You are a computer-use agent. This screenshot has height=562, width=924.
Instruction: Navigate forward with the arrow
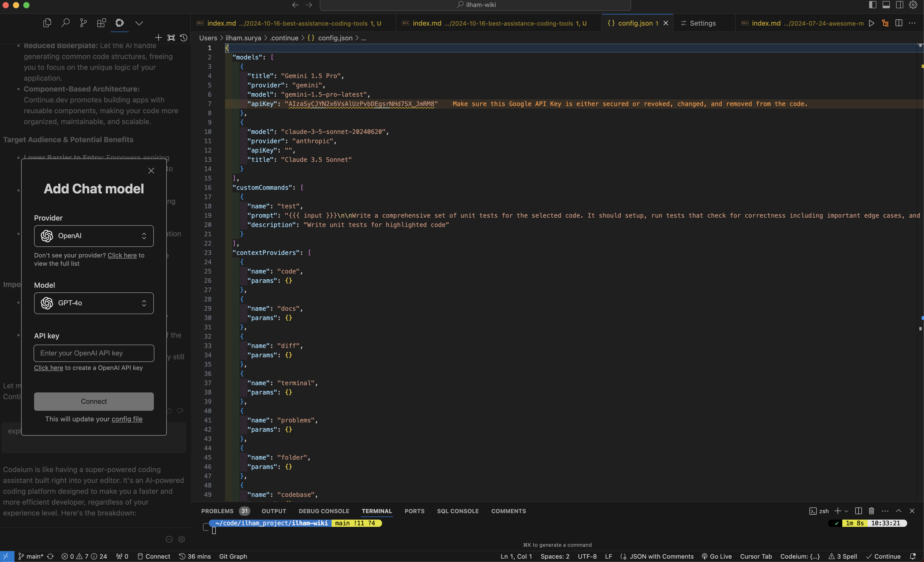pyautogui.click(x=309, y=5)
